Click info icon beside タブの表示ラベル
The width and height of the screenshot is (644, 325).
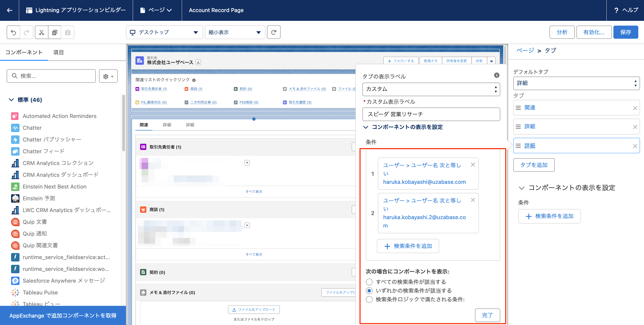pyautogui.click(x=497, y=75)
